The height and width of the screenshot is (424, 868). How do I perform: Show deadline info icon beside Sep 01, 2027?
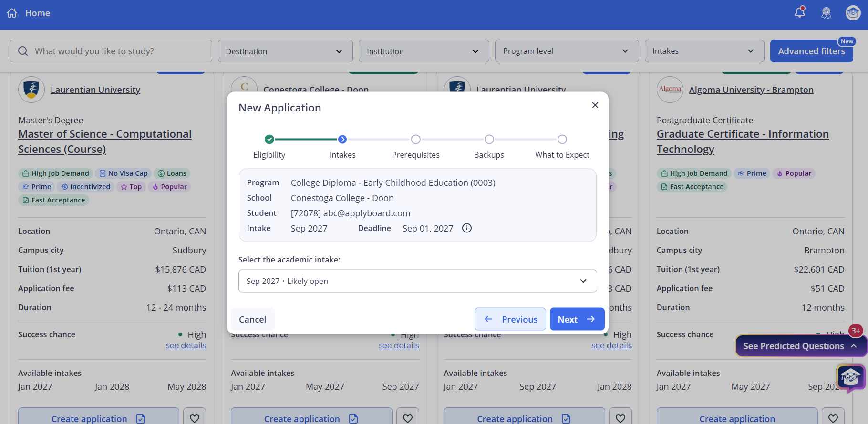(467, 228)
